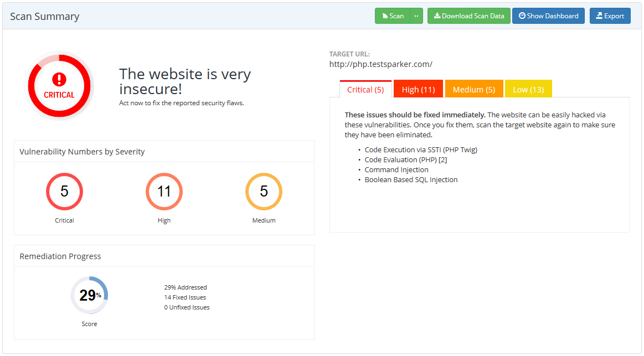
Task: Select the Medium (5) tab
Action: tap(473, 90)
